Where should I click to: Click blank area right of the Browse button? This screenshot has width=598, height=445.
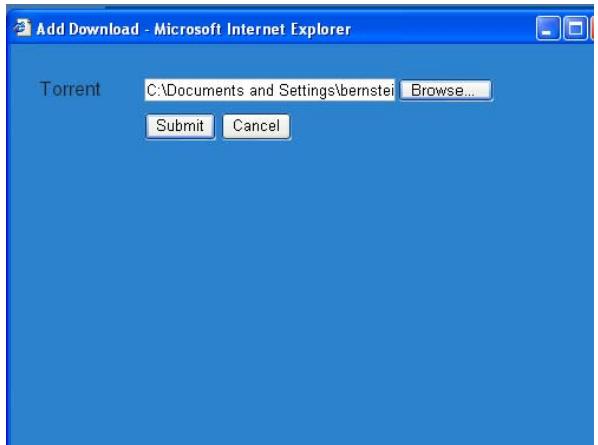(542, 90)
